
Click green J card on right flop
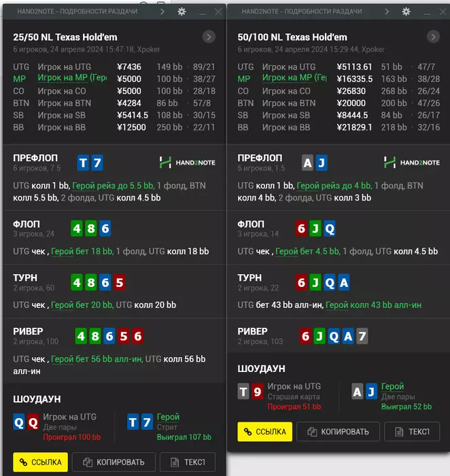(x=315, y=228)
